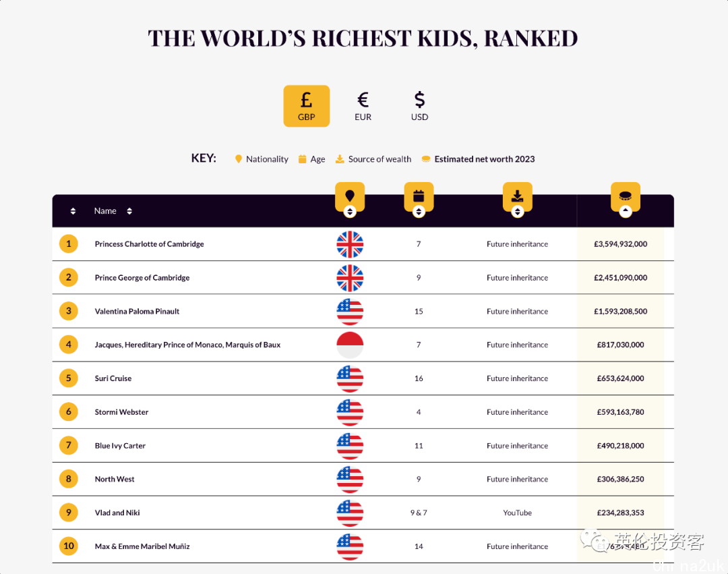Toggle sort arrows under nationality column
Viewport: 728px width, 574px height.
[x=349, y=212]
